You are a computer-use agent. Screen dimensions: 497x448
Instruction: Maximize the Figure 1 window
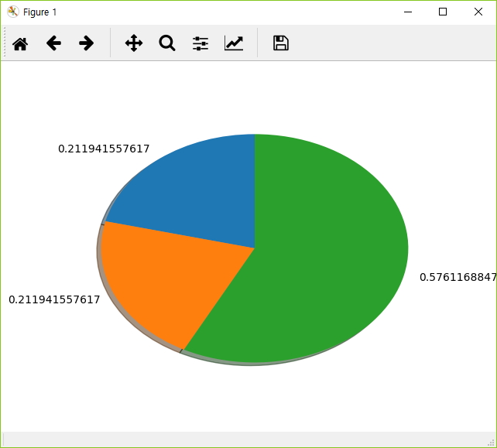443,12
